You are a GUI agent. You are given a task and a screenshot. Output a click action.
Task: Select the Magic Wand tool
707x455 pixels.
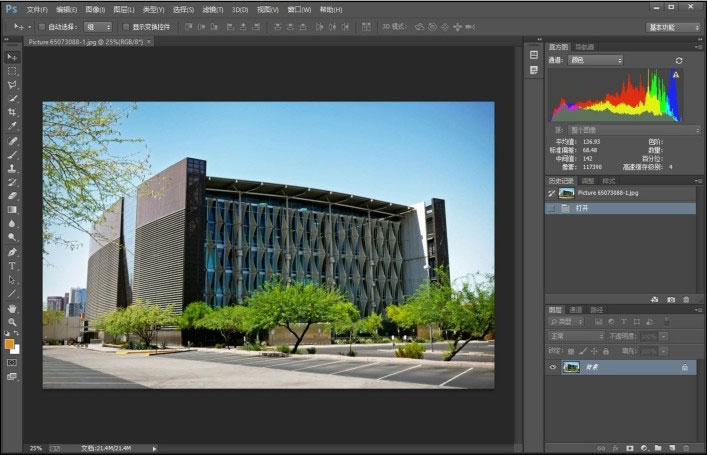(x=12, y=98)
